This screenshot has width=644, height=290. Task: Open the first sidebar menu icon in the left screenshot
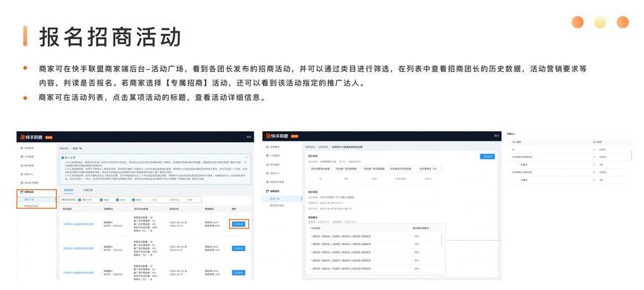[x=22, y=147]
